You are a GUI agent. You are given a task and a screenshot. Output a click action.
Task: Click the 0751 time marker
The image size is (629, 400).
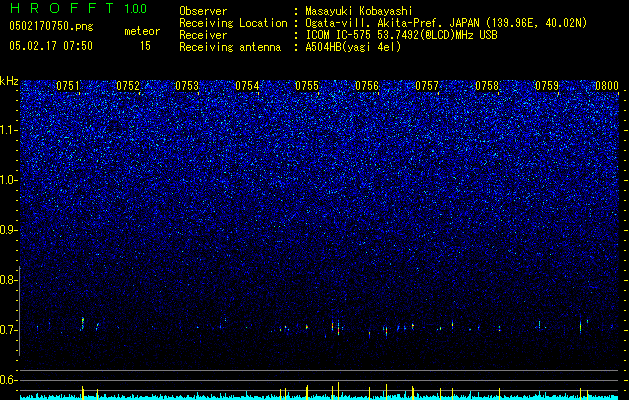(x=68, y=86)
